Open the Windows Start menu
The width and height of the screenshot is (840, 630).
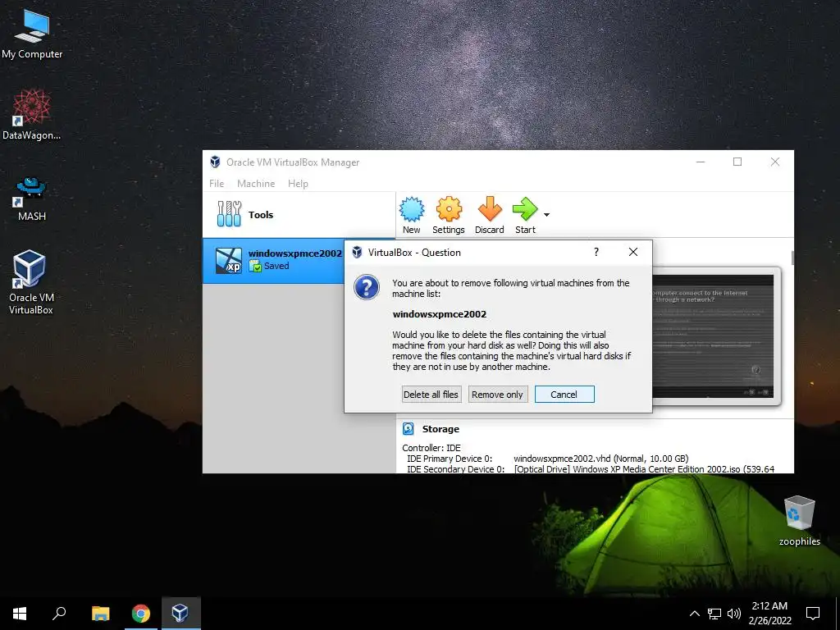click(20, 614)
